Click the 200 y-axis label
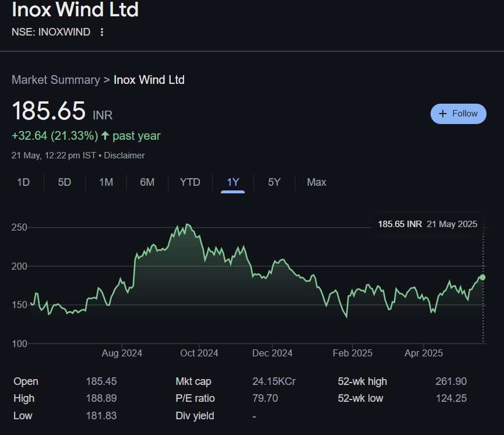Screen dimensions: 504x435 pyautogui.click(x=19, y=266)
